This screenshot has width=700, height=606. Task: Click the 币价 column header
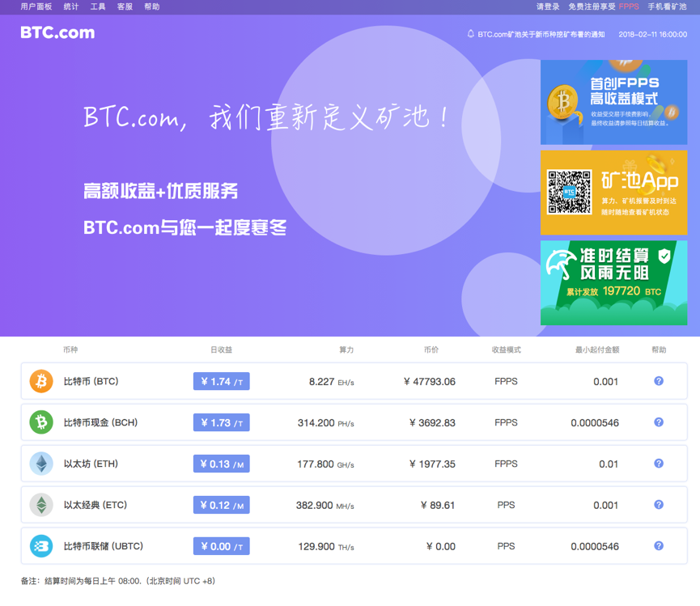click(x=431, y=350)
